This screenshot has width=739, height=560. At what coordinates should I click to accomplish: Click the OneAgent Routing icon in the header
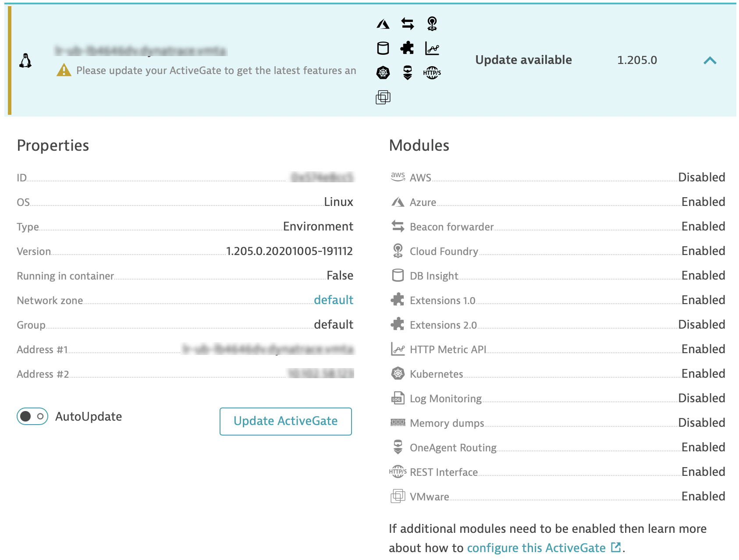(x=408, y=73)
